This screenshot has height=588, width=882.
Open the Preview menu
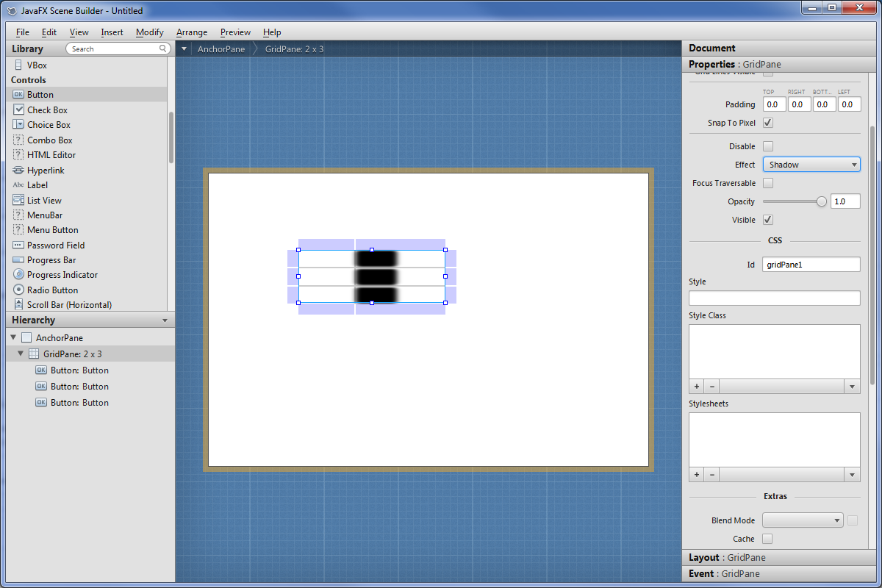click(x=235, y=32)
